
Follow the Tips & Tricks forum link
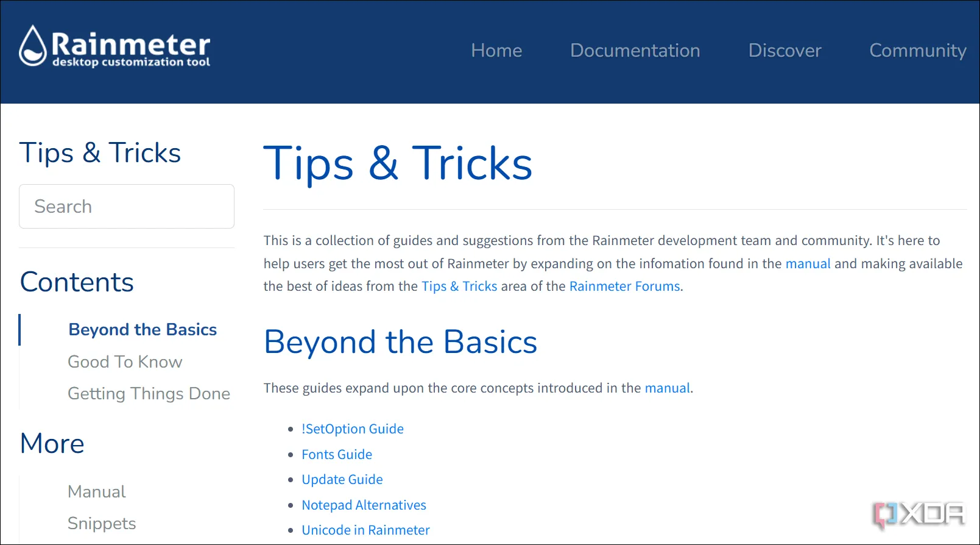(x=459, y=287)
